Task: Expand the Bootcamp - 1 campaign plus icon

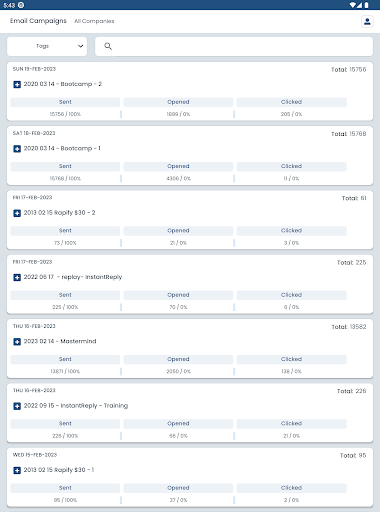Action: click(x=17, y=149)
